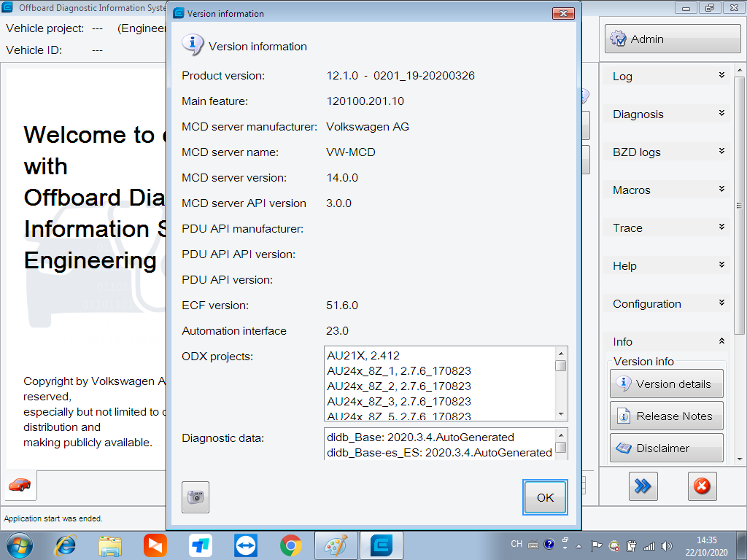
Task: Open TeamViewer from the taskbar
Action: [246, 545]
